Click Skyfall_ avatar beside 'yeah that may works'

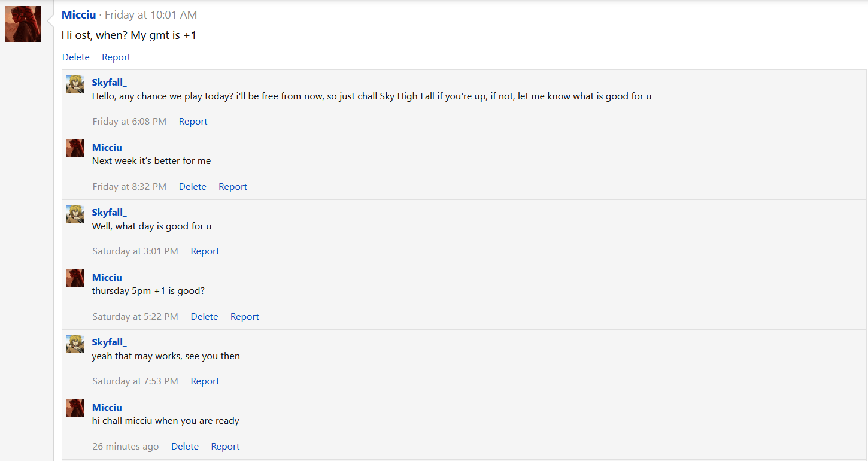(75, 344)
